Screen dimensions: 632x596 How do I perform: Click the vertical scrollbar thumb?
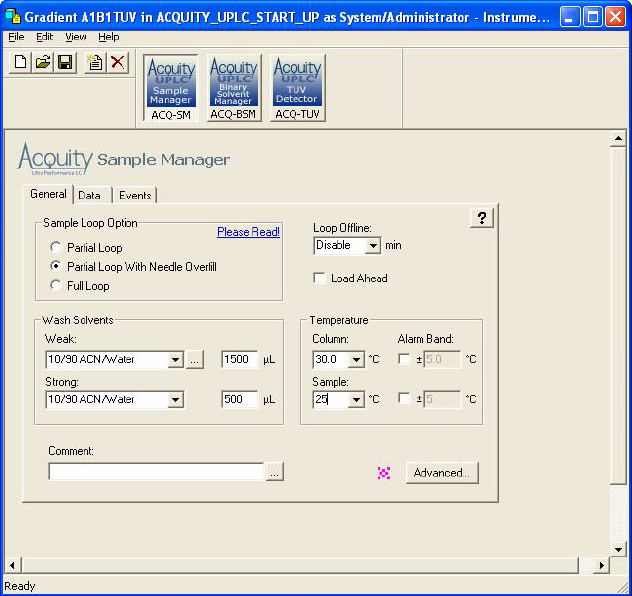(618, 316)
